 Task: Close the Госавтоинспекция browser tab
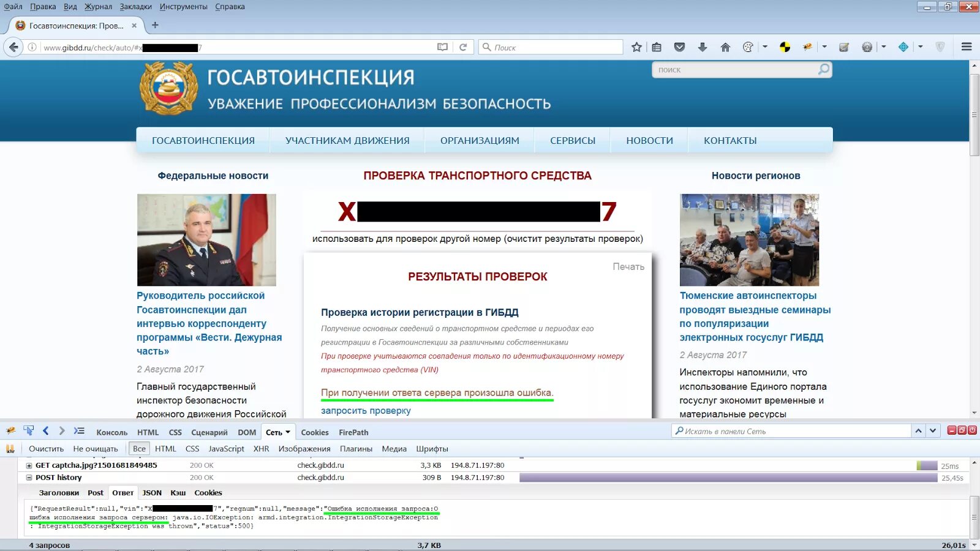(134, 26)
